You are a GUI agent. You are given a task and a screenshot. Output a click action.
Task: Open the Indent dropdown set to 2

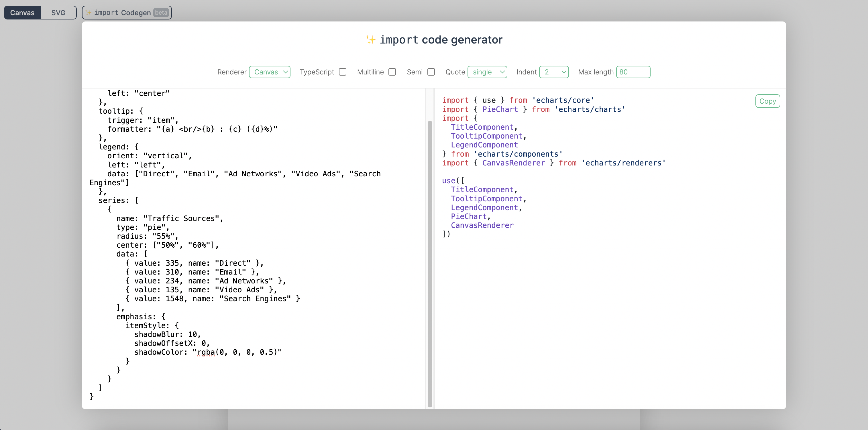click(x=554, y=72)
